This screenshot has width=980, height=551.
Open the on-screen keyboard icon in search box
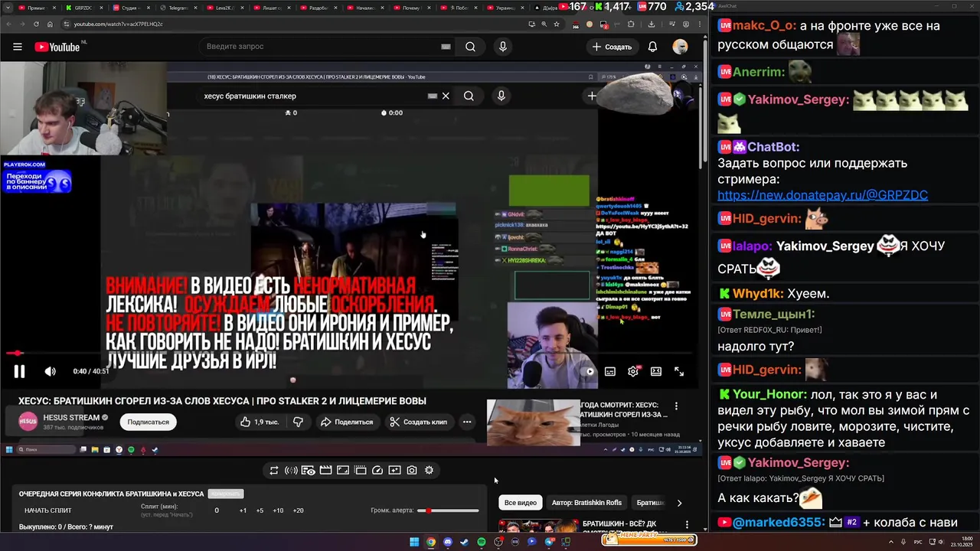(446, 47)
